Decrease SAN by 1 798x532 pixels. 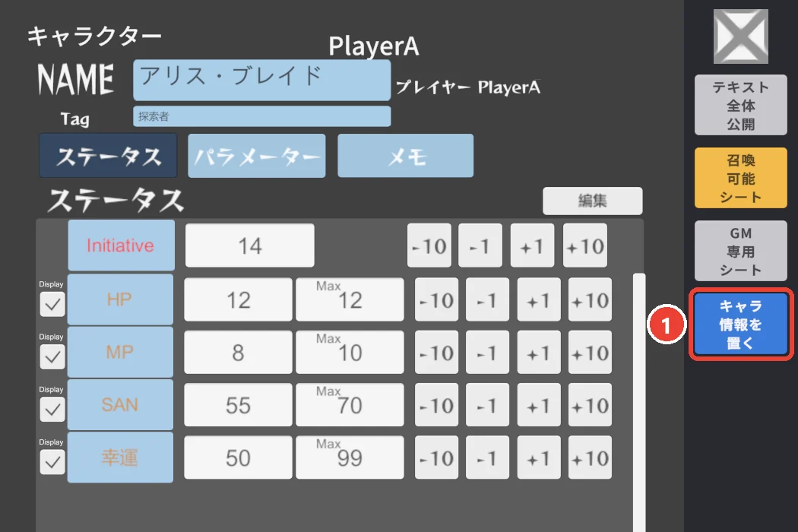coord(487,405)
